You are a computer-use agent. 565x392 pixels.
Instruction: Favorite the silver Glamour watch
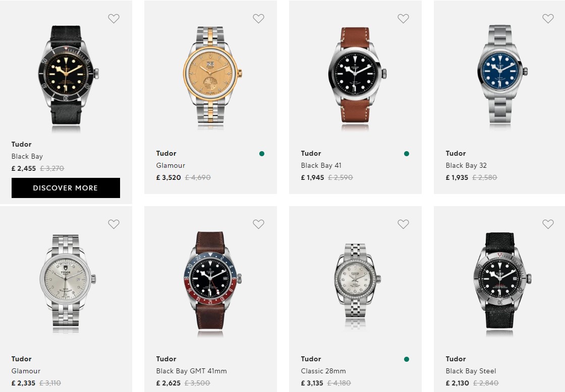click(114, 224)
